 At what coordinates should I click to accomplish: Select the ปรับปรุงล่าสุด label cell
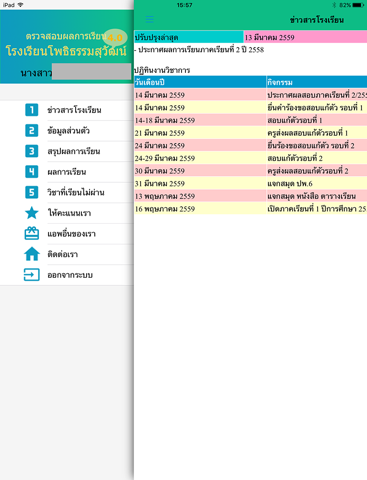click(189, 37)
